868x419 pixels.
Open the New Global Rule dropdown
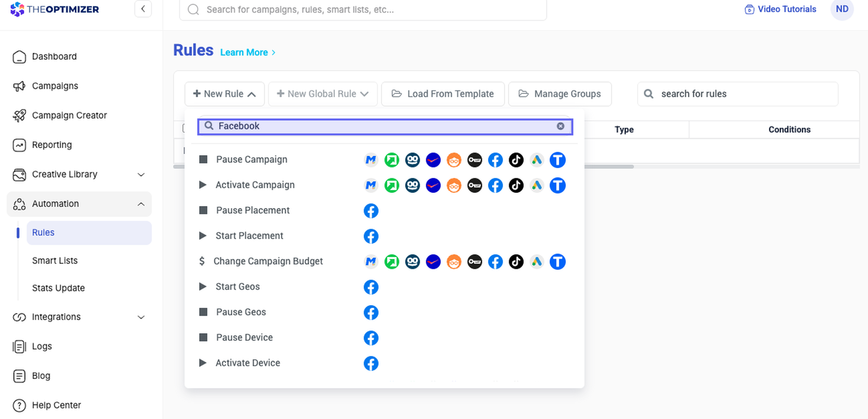point(323,94)
